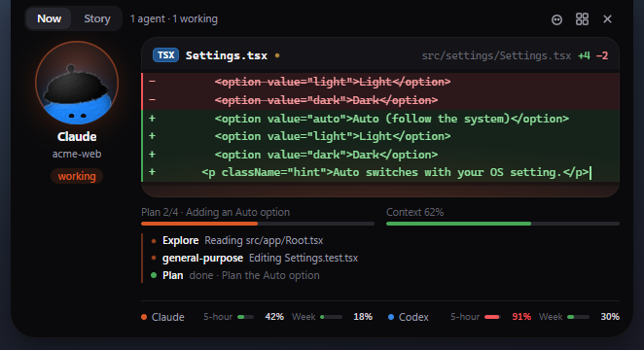Click the TSX file type badge

tap(166, 55)
